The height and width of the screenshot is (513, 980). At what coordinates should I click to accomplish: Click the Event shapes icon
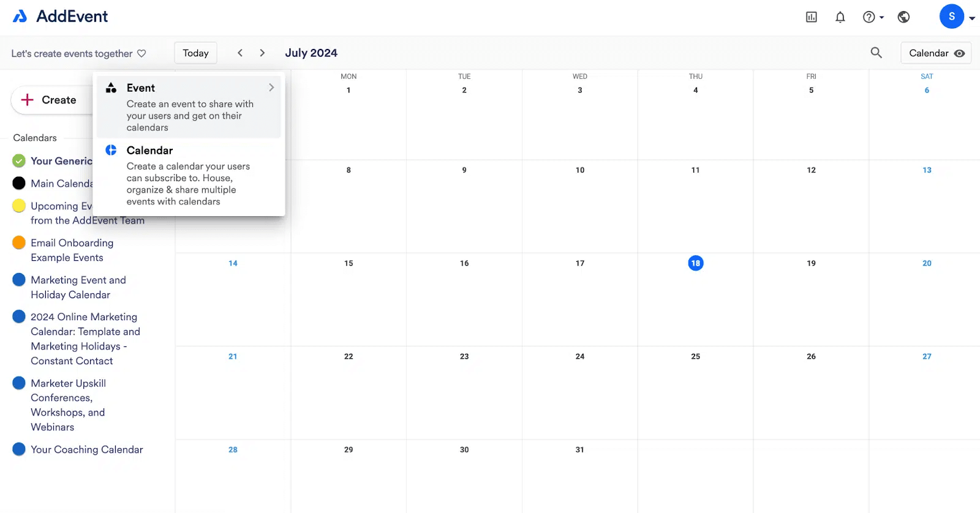click(x=111, y=88)
